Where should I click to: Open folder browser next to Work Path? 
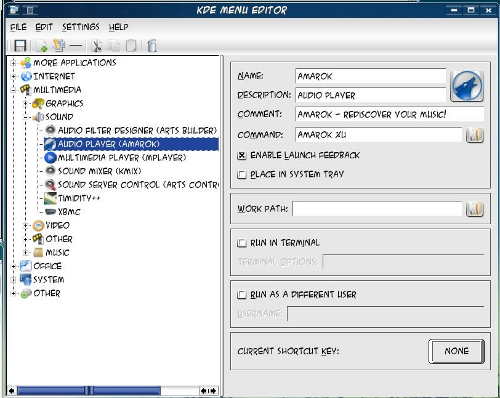point(475,209)
